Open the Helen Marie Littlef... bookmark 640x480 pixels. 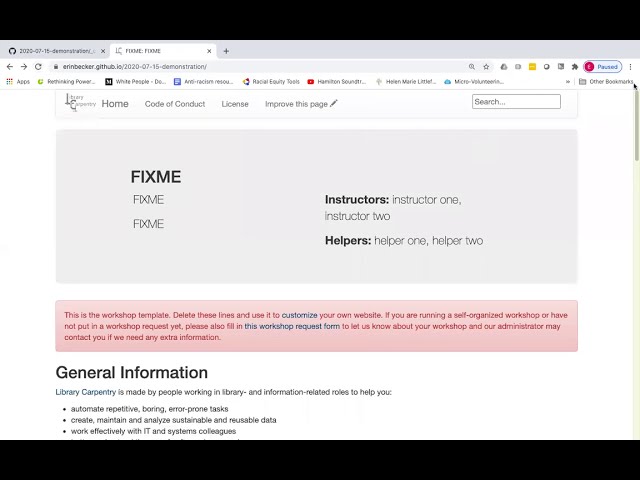click(406, 82)
